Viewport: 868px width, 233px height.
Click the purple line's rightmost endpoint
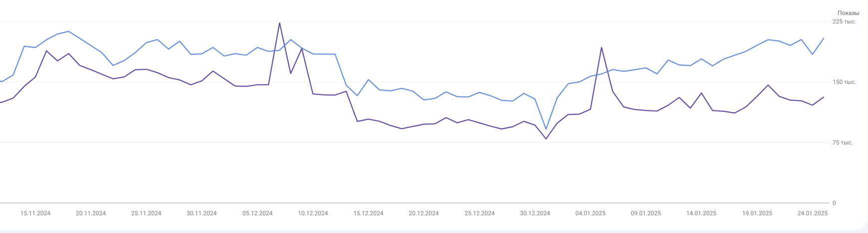click(x=824, y=97)
